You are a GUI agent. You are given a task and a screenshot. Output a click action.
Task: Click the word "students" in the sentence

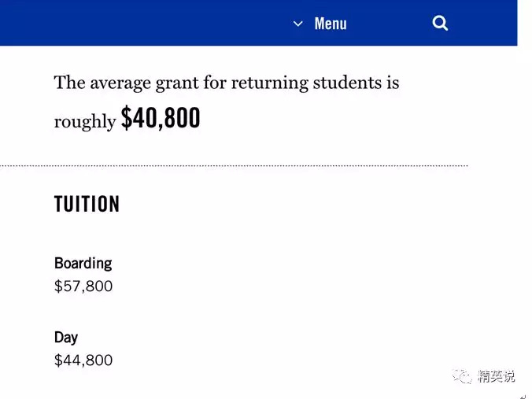click(x=347, y=83)
